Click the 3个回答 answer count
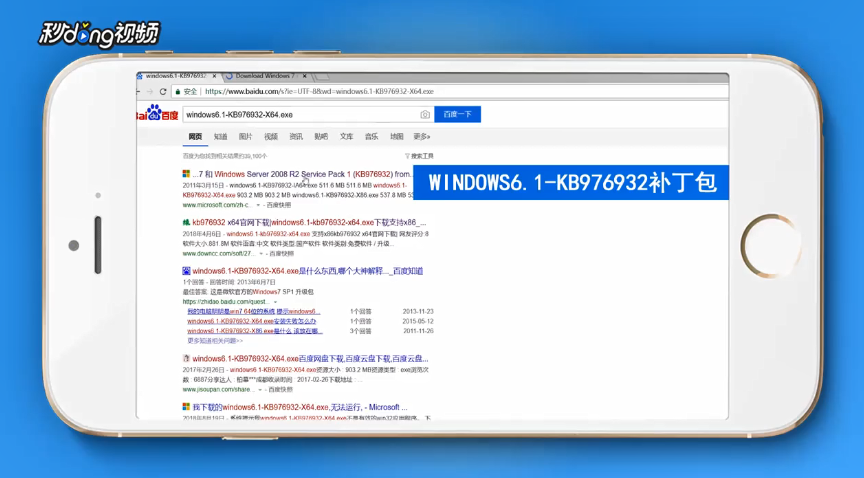 point(361,331)
